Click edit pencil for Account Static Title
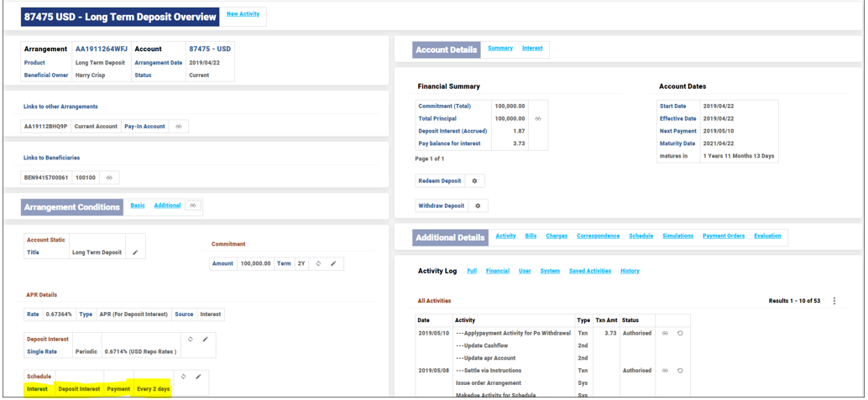Screen dimensions: 868x400 click(135, 252)
